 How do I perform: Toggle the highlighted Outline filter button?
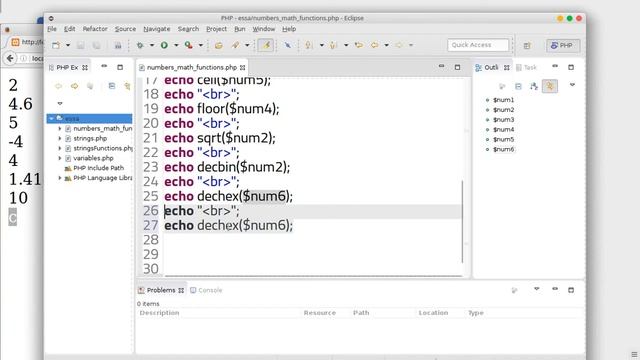click(550, 86)
